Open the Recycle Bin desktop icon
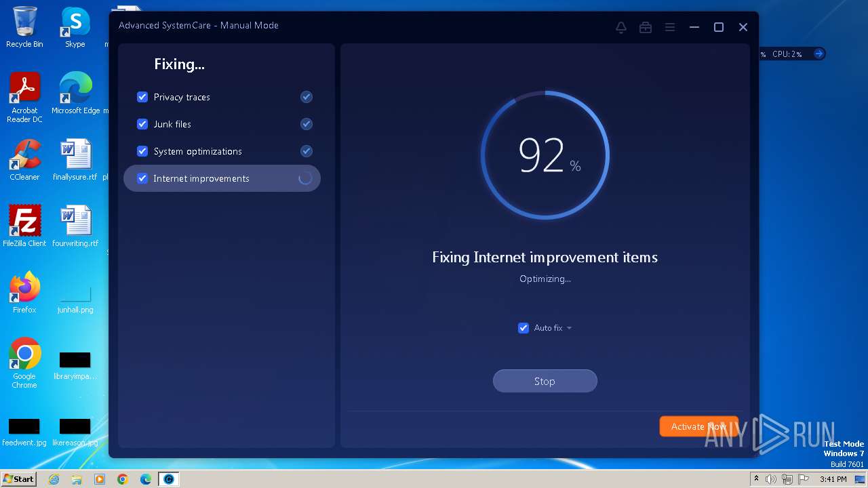The image size is (868, 488). pyautogui.click(x=24, y=27)
